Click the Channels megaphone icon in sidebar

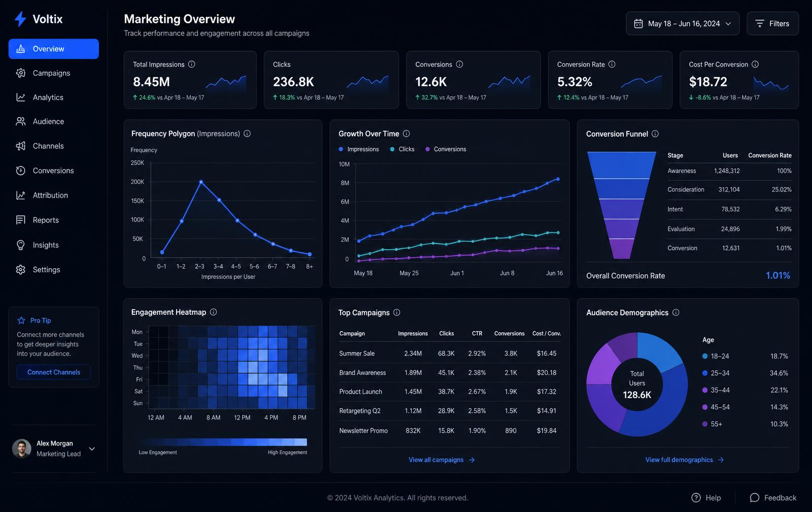click(20, 146)
